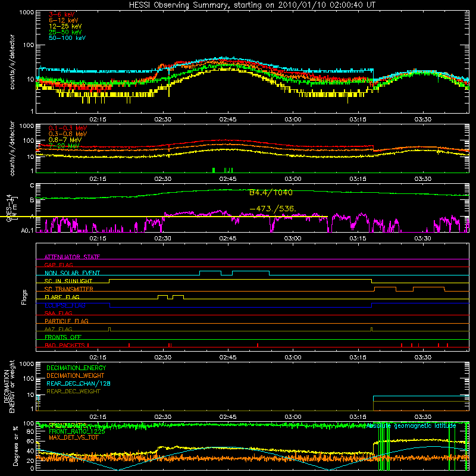Viewport: 476px width, 476px height.
Task: Click the DECIMATION_ENERGY legend label
Action: (76, 368)
